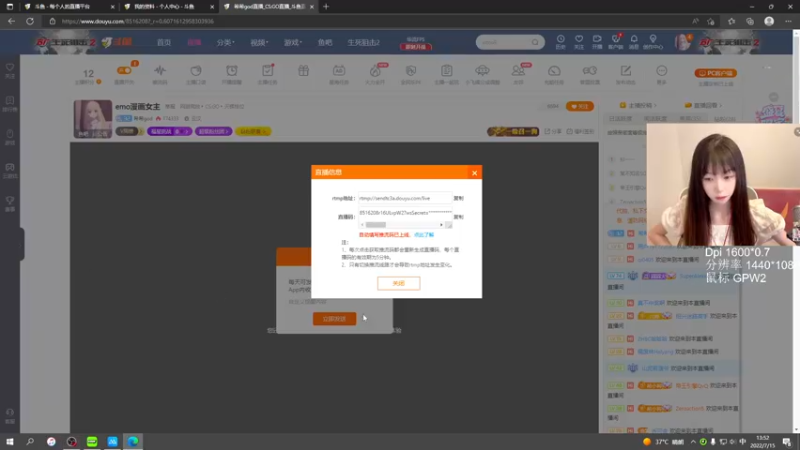Click the yellow tag pill under the streamer name

tap(253, 132)
